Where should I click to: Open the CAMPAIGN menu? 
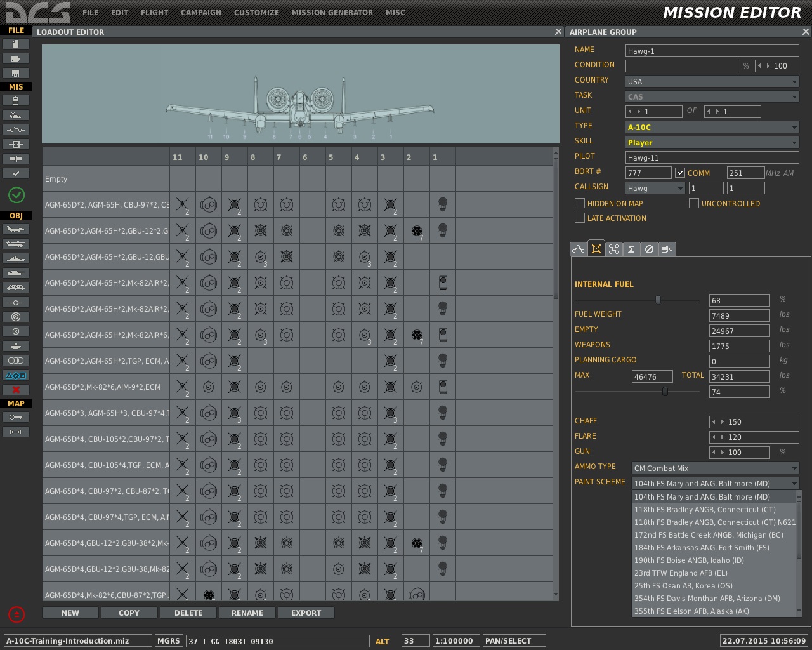(x=201, y=13)
